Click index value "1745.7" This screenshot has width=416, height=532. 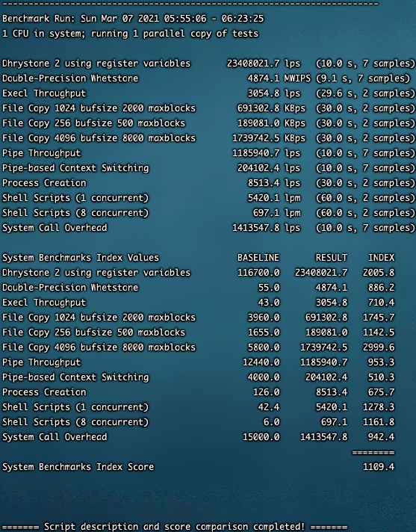coord(379,318)
